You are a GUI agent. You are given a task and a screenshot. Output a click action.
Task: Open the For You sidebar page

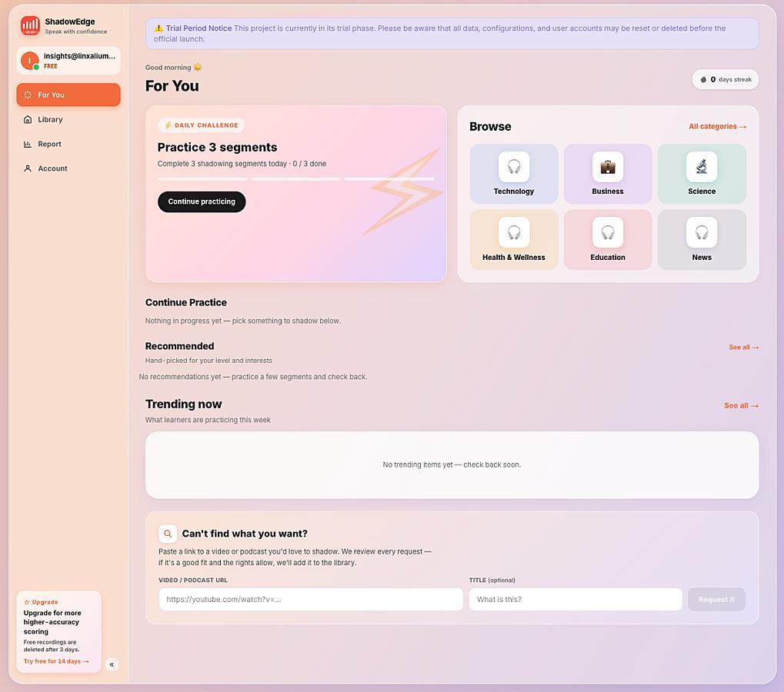coord(68,95)
